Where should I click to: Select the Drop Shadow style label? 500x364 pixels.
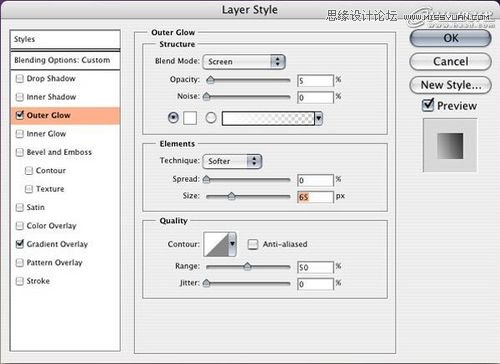point(51,79)
